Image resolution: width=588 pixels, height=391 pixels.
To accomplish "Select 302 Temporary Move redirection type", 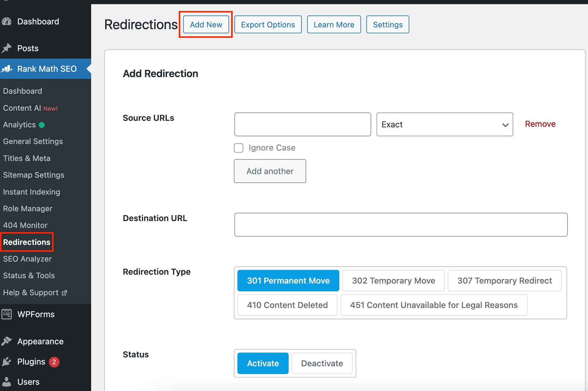I will tap(393, 281).
